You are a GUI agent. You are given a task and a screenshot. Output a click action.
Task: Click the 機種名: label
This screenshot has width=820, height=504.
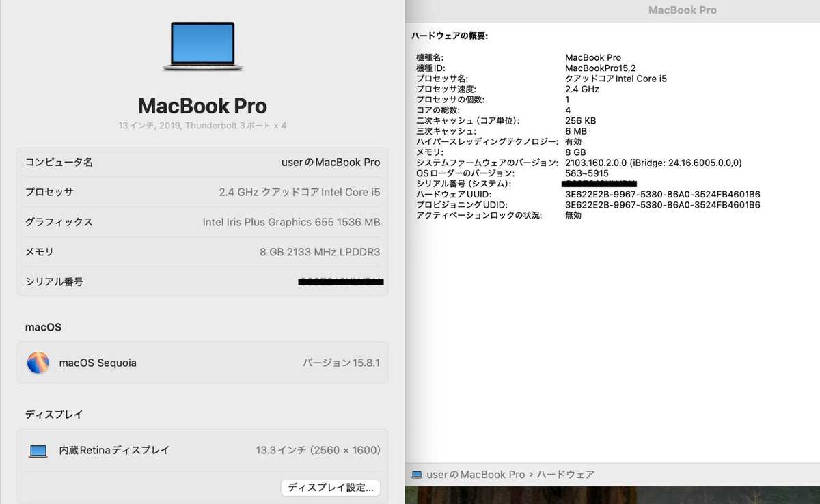(430, 58)
